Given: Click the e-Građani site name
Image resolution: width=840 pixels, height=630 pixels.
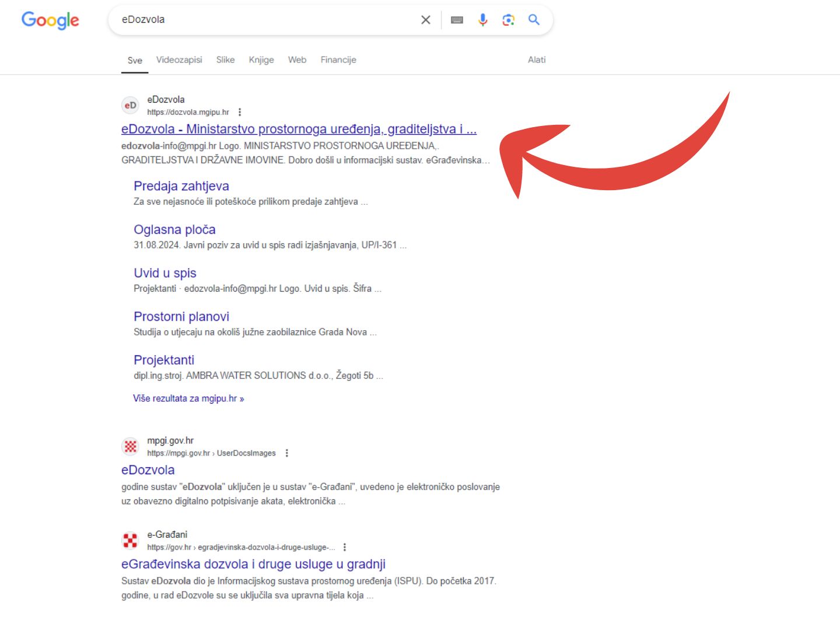Looking at the screenshot, I should click(x=167, y=534).
